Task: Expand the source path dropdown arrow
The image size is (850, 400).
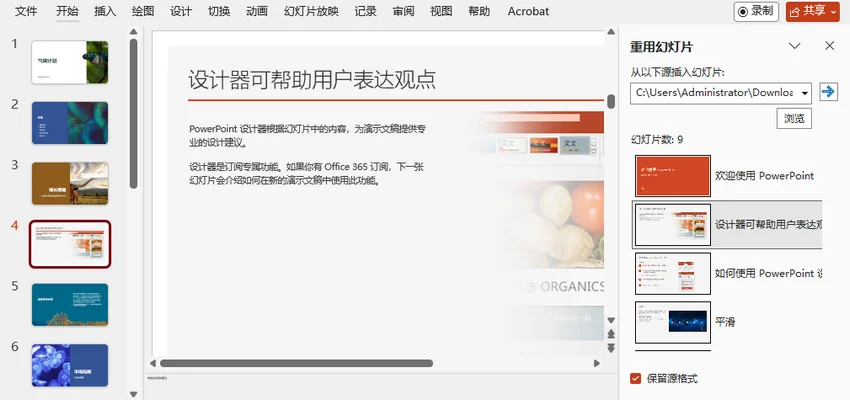Action: tap(805, 93)
